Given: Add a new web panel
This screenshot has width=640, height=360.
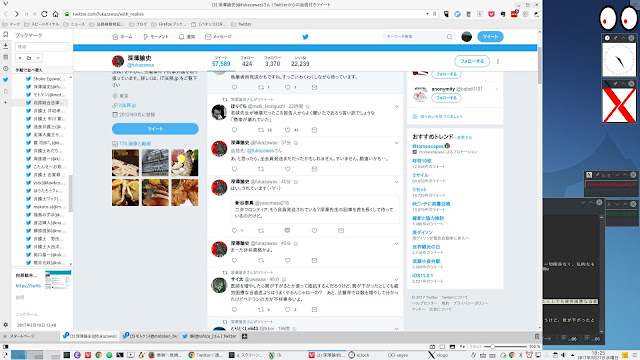Looking at the screenshot, I should click(x=5, y=102).
